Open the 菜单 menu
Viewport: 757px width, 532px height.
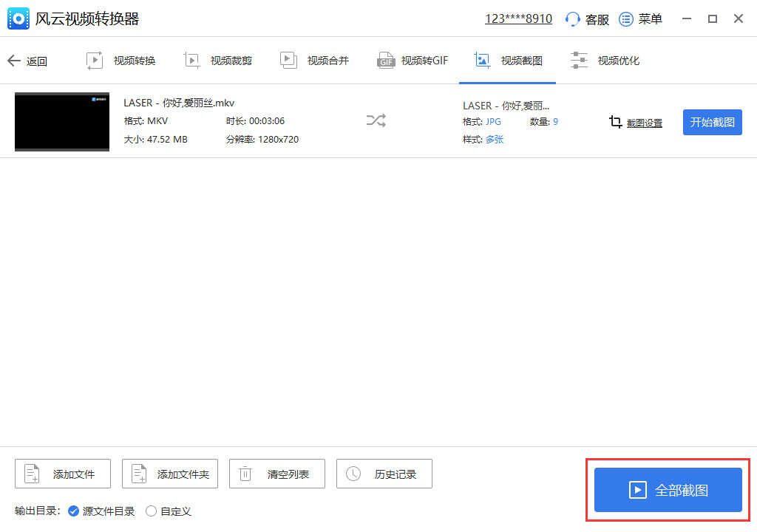click(x=640, y=19)
